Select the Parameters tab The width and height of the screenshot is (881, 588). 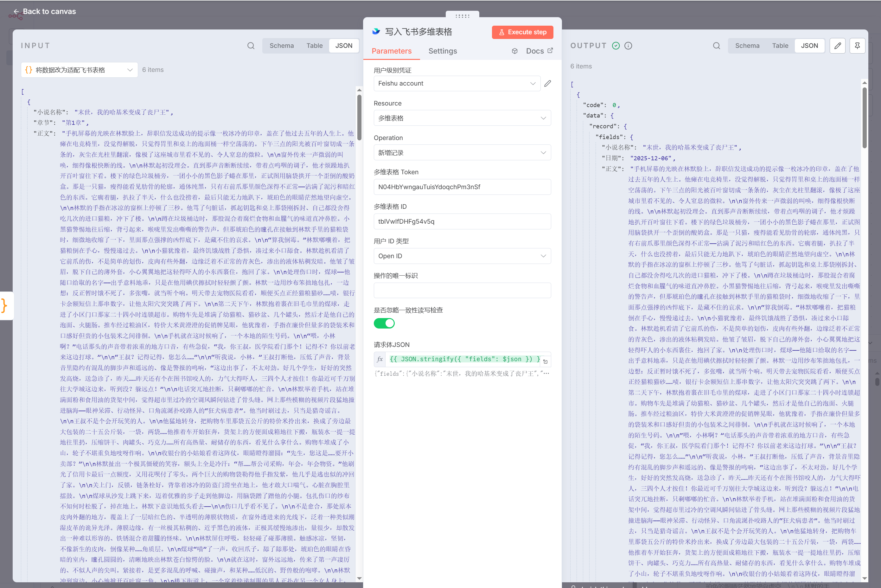[x=391, y=51]
